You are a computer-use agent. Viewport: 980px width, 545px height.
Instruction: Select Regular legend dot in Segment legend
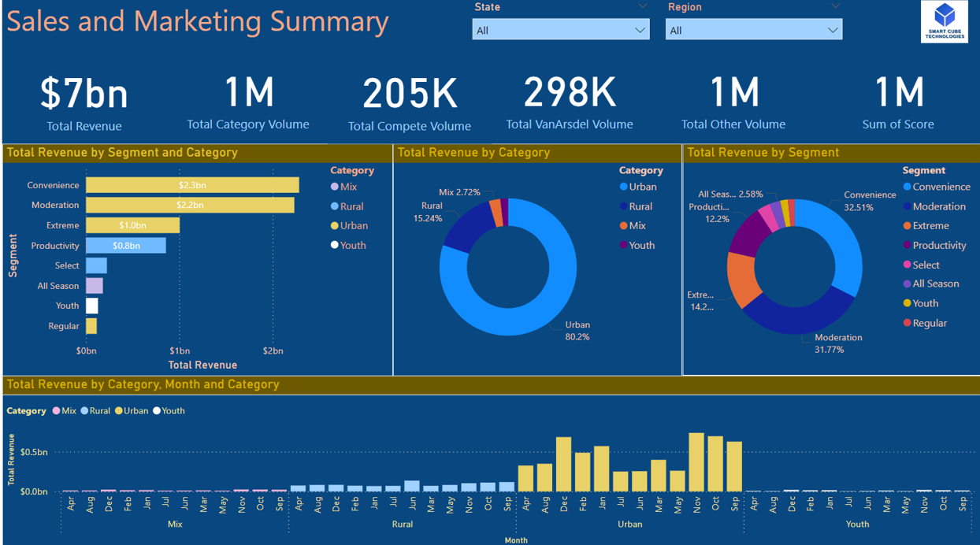coord(908,323)
